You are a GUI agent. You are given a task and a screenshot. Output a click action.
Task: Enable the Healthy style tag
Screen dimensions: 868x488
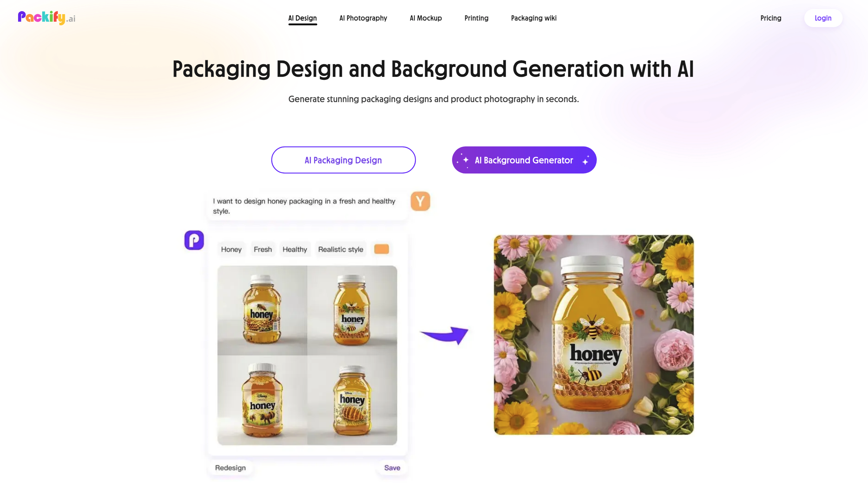295,249
